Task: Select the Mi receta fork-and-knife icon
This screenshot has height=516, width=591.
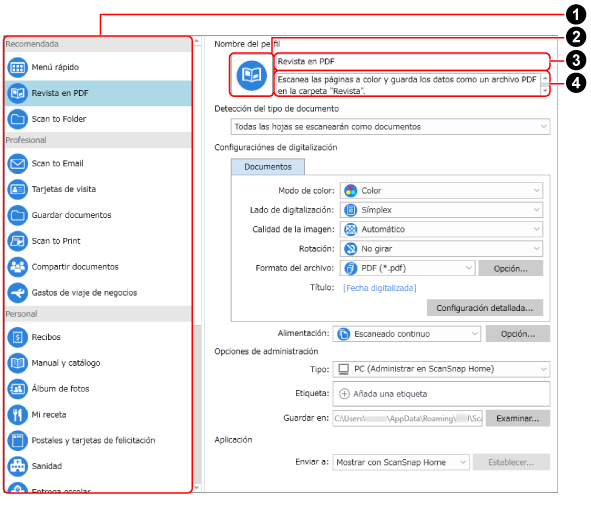Action: coord(17,415)
